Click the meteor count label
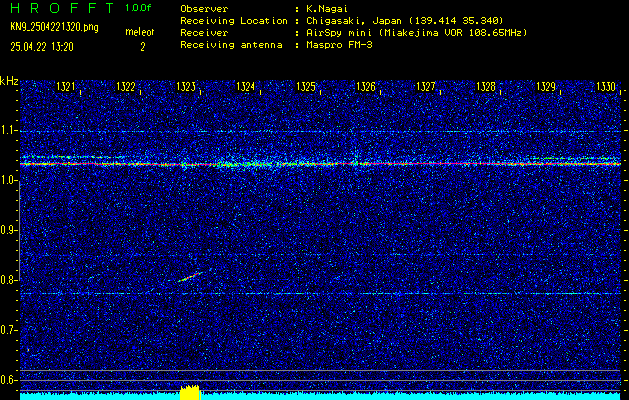The image size is (629, 400). click(140, 32)
